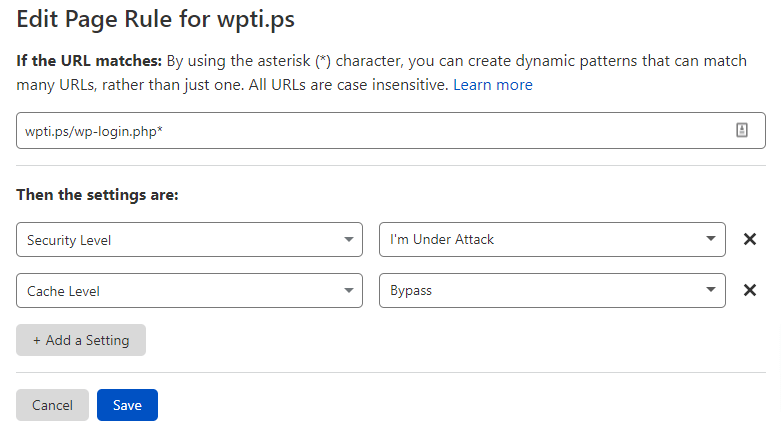
Task: Focus the wpti.ps/wp-login.php* URL field
Action: [x=390, y=131]
